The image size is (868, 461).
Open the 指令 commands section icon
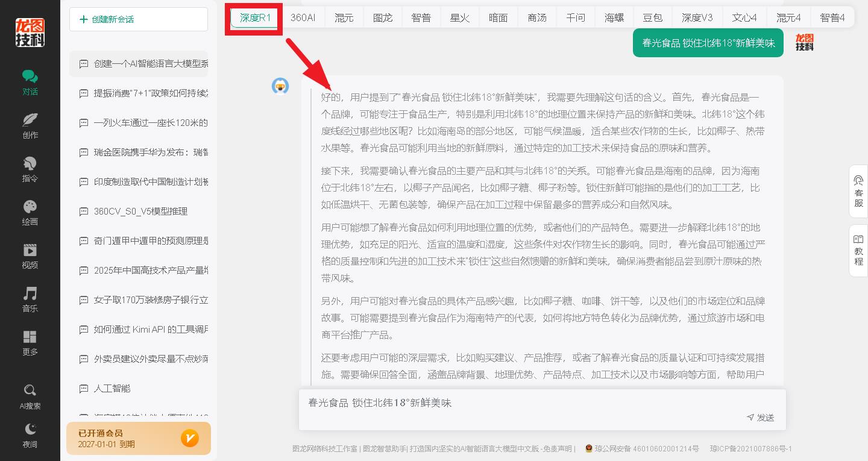[x=30, y=163]
